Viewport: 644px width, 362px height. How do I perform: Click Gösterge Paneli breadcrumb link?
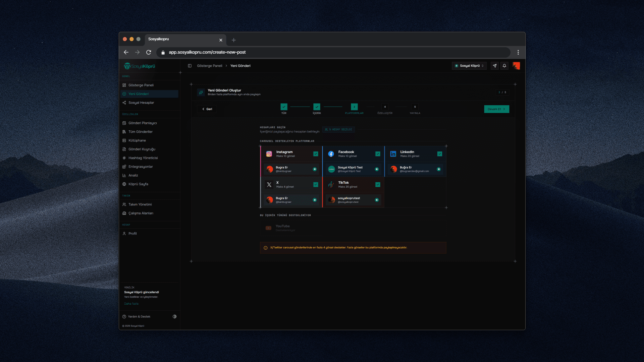(x=210, y=66)
